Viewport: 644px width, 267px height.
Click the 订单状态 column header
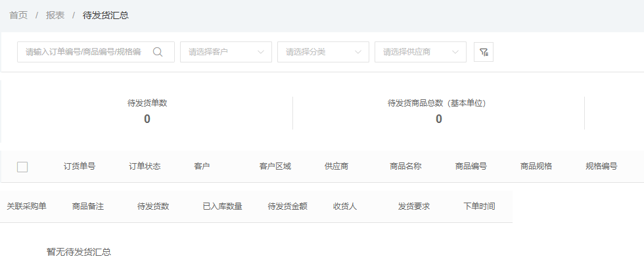coord(145,166)
